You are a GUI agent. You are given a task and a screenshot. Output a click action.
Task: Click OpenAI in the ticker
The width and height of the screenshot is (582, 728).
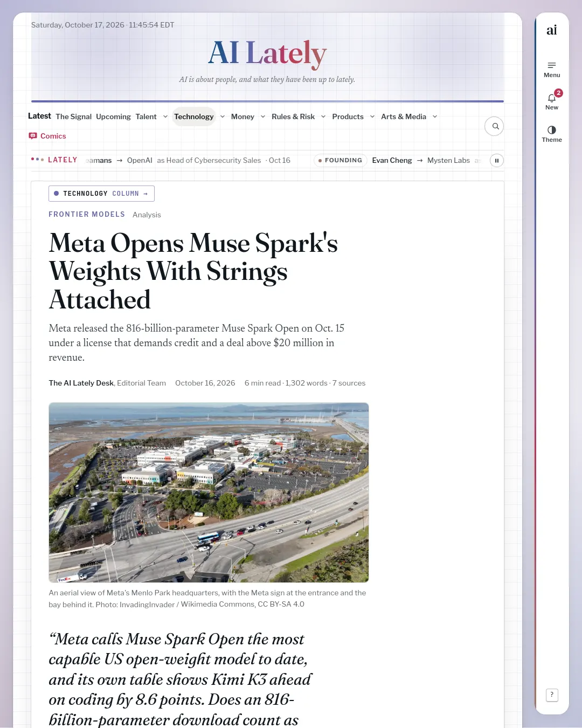tap(140, 160)
